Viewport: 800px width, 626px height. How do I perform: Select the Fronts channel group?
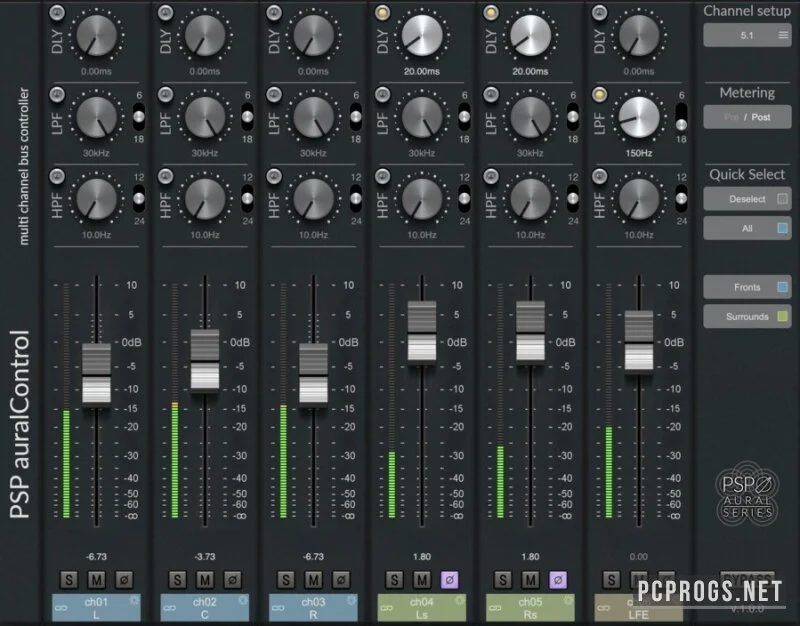pyautogui.click(x=747, y=287)
